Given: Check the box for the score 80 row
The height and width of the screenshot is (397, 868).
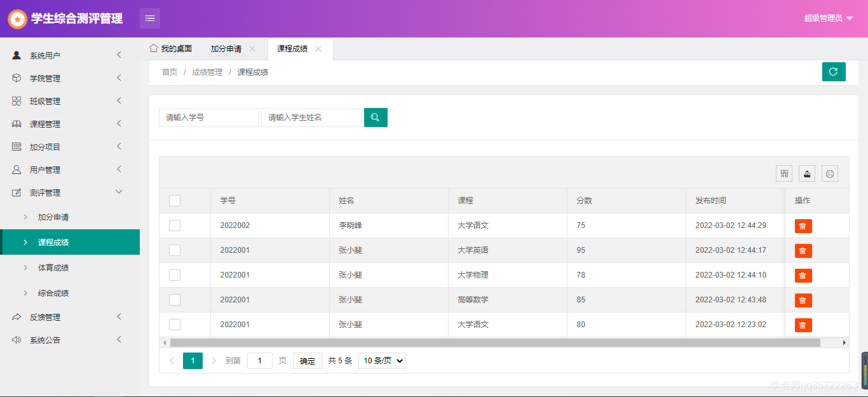Looking at the screenshot, I should click(x=175, y=325).
